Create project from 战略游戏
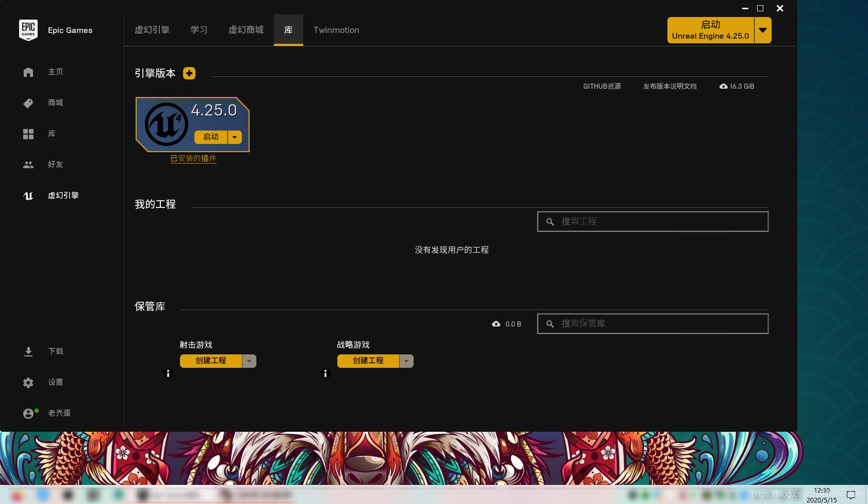868x504 pixels. pyautogui.click(x=368, y=361)
